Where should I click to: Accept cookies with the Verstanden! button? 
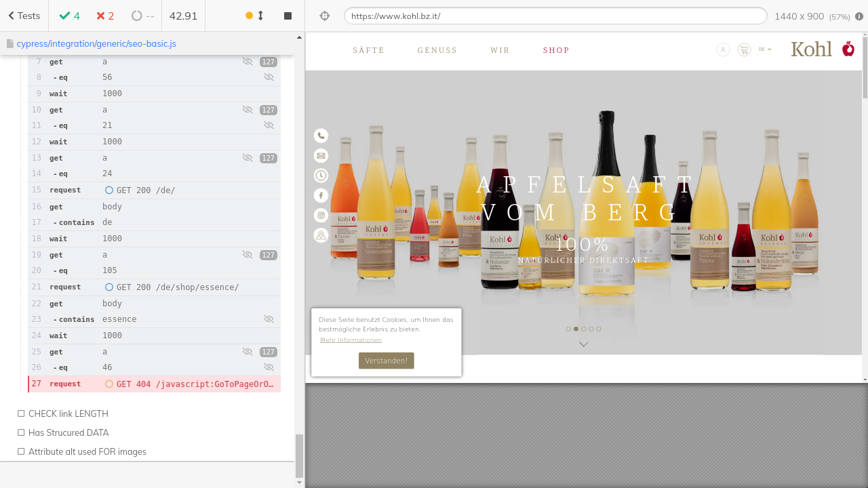(x=386, y=361)
